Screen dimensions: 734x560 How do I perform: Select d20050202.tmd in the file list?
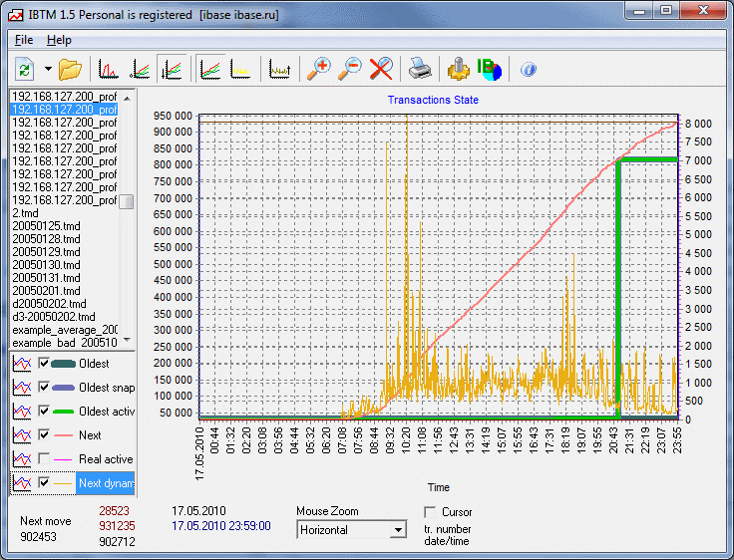49,304
